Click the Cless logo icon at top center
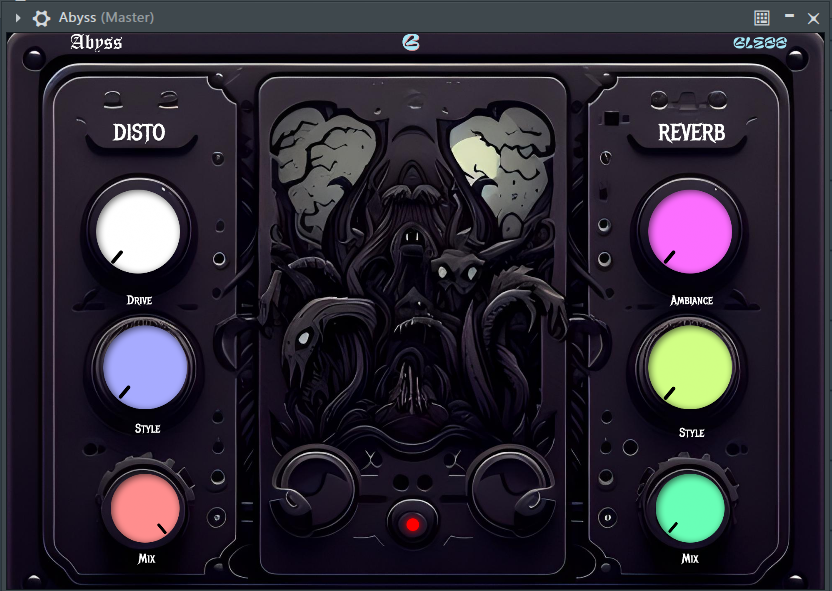Image resolution: width=832 pixels, height=591 pixels. tap(411, 42)
